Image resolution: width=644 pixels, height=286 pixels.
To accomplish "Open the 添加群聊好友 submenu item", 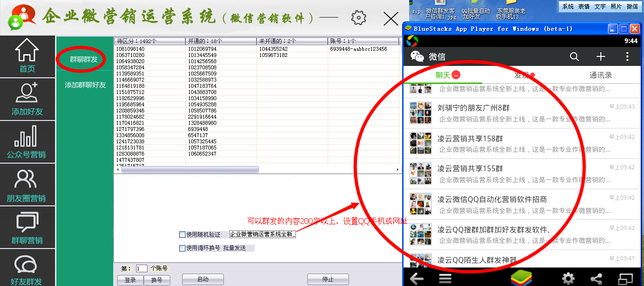I will pos(85,85).
